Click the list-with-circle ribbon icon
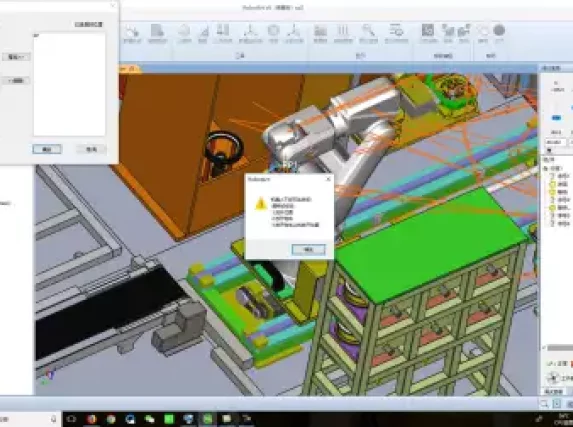Image resolution: width=573 pixels, height=427 pixels. [x=396, y=30]
